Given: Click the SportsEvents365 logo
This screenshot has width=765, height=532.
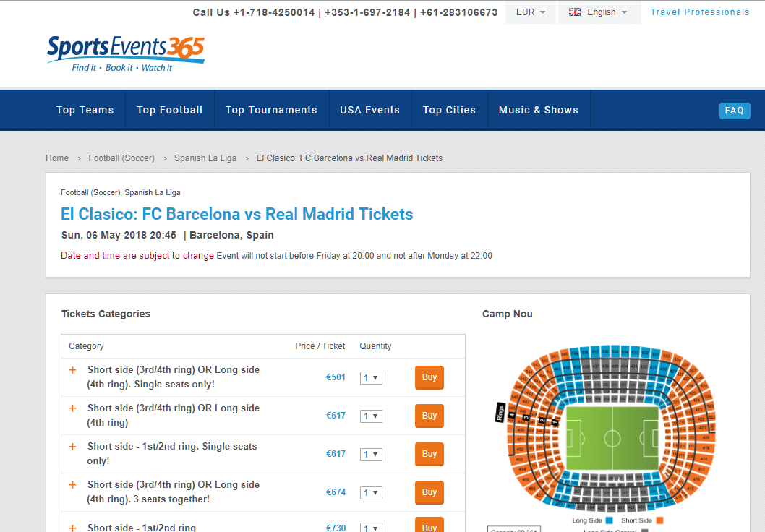Looking at the screenshot, I should (x=124, y=51).
